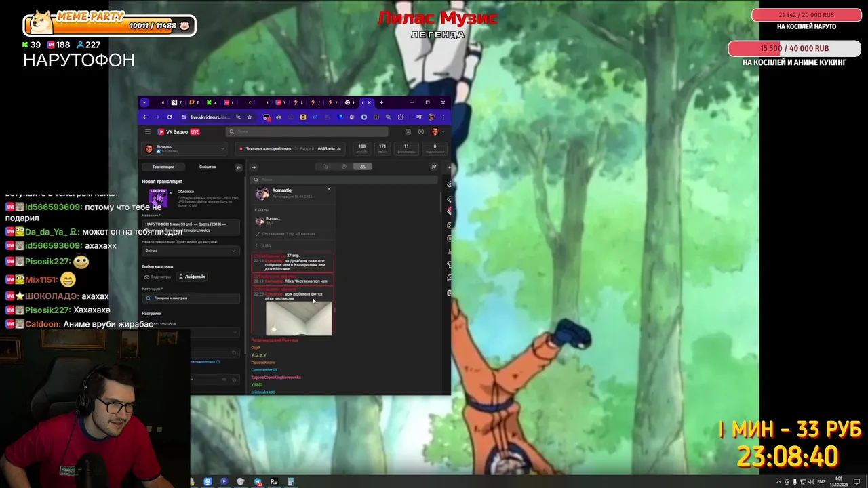868x488 pixels.
Task: Open the События tab
Action: 208,167
